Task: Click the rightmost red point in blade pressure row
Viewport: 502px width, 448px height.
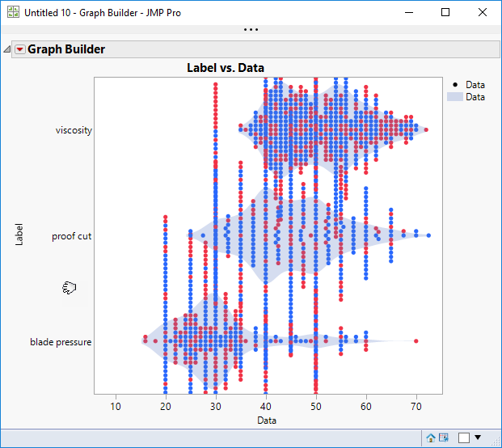Action: point(416,341)
